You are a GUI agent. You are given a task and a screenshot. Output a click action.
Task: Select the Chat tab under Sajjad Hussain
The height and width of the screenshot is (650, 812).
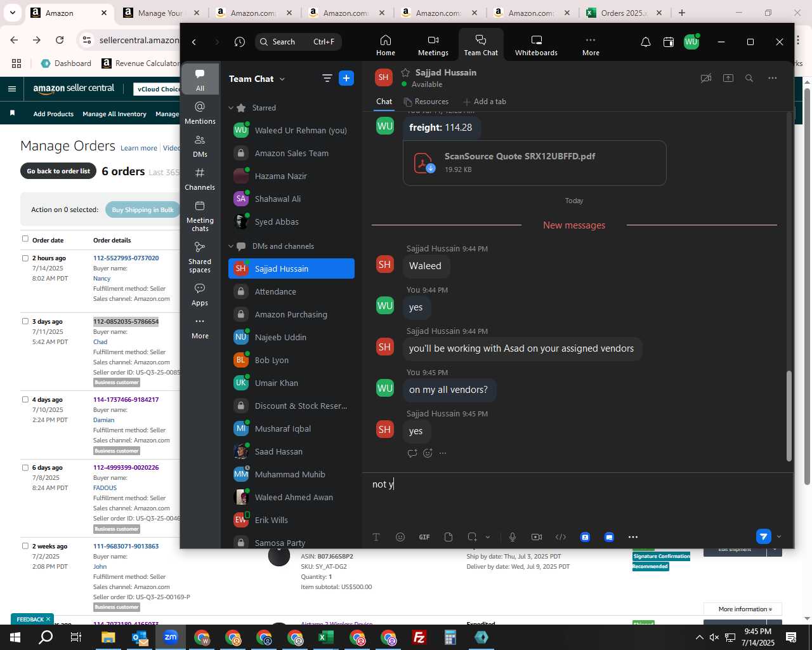pos(384,102)
